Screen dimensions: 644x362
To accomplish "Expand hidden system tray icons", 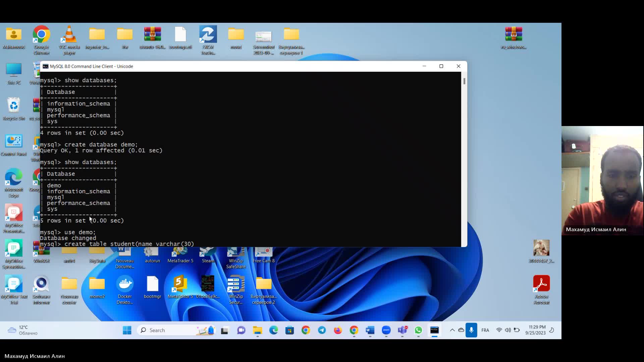I will point(452,330).
